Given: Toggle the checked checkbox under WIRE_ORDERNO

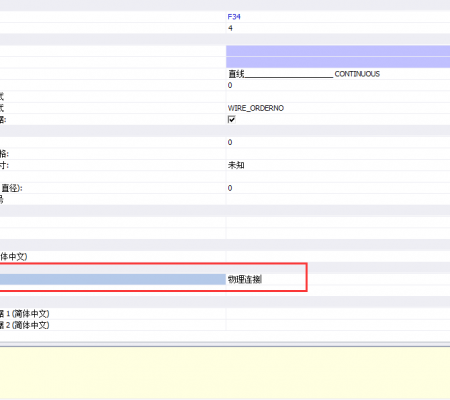Looking at the screenshot, I should click(232, 119).
